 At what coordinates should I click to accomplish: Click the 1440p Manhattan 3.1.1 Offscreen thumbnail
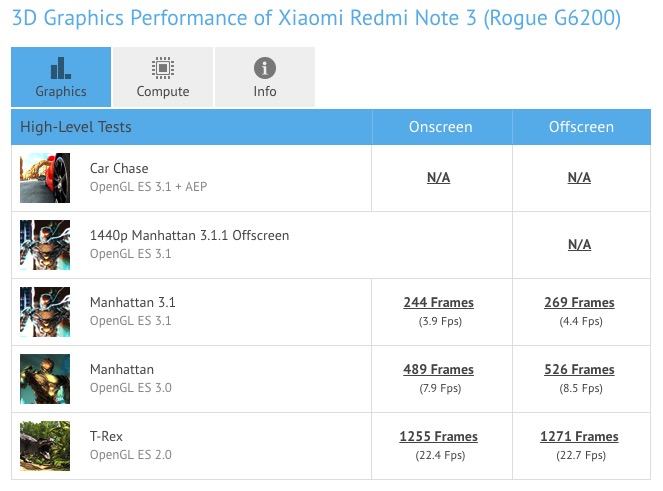[45, 245]
